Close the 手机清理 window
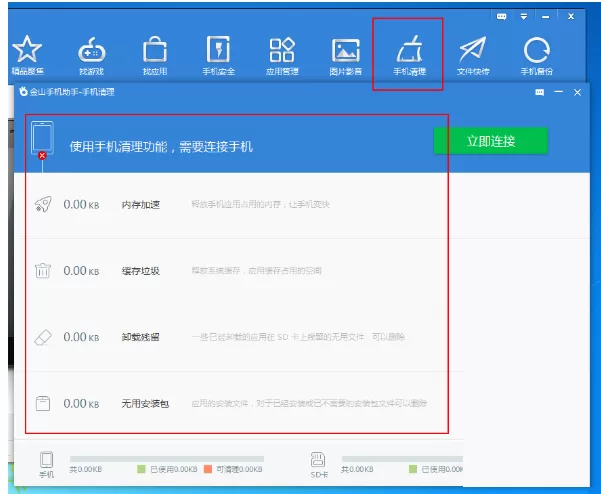Image resolution: width=601 pixels, height=494 pixels. click(x=577, y=92)
